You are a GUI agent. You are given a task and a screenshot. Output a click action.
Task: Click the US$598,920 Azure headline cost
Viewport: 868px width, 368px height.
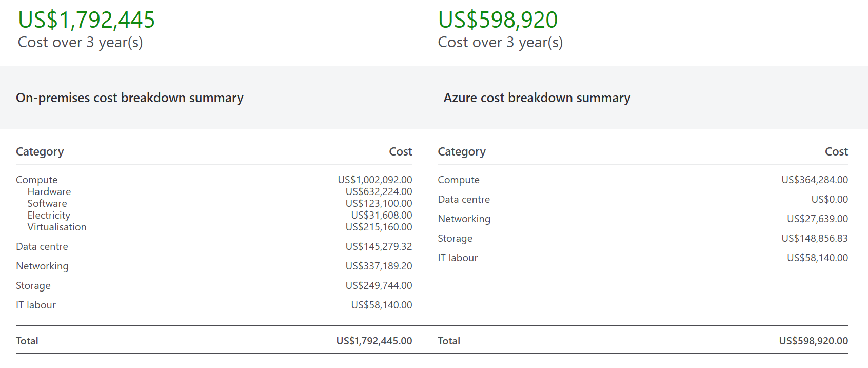click(498, 20)
